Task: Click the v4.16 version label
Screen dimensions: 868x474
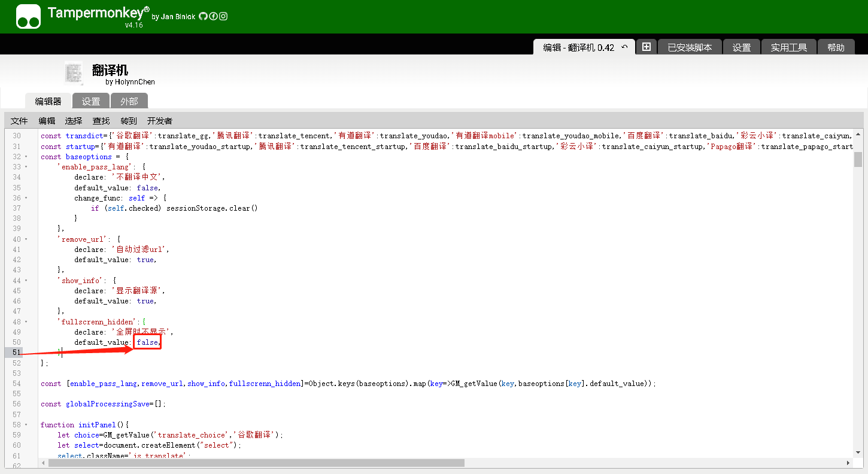Action: [134, 25]
